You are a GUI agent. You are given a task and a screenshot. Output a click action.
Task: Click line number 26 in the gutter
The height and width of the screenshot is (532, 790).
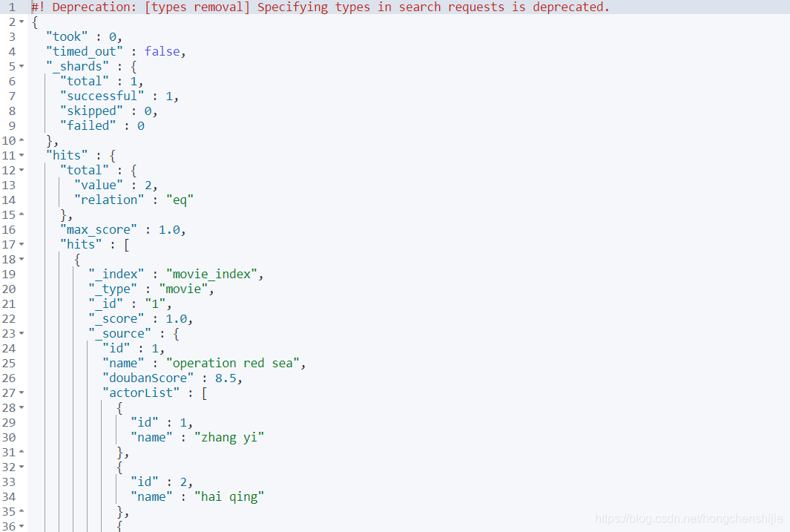(9, 378)
